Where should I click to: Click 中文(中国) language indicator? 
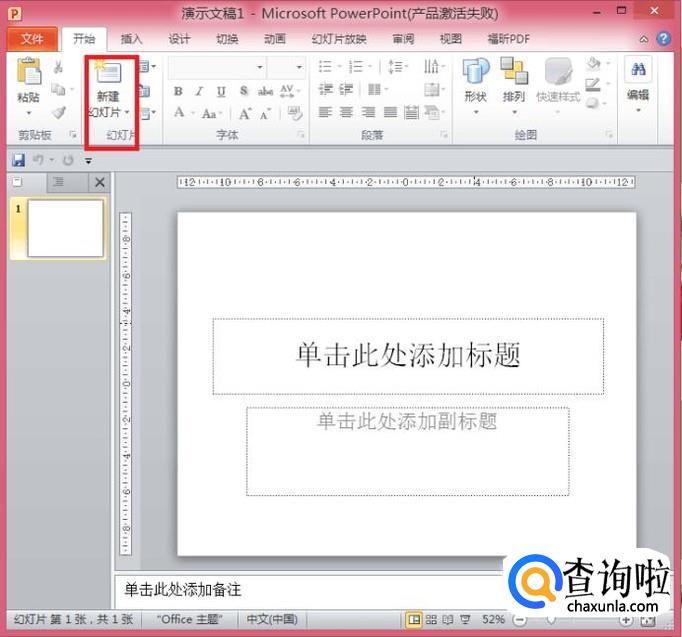(x=272, y=619)
